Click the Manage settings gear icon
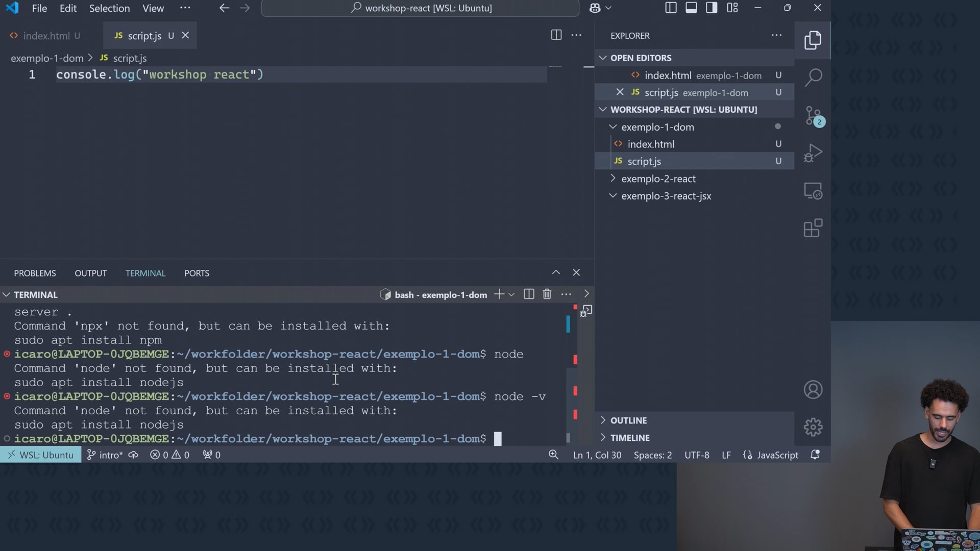This screenshot has height=551, width=980. coord(813,427)
